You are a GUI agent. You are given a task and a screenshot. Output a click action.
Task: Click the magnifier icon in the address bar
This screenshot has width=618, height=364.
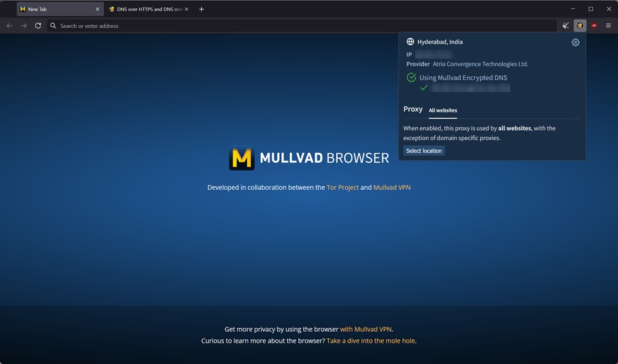pyautogui.click(x=53, y=25)
